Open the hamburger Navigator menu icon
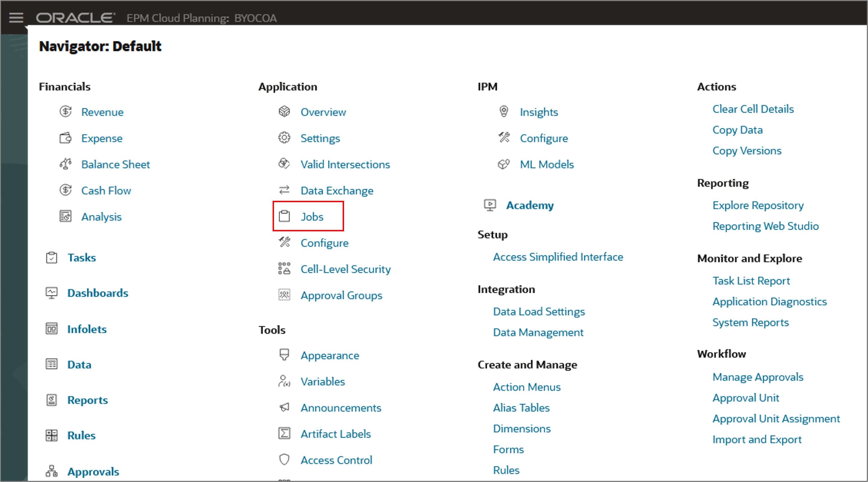868x482 pixels. (x=16, y=18)
